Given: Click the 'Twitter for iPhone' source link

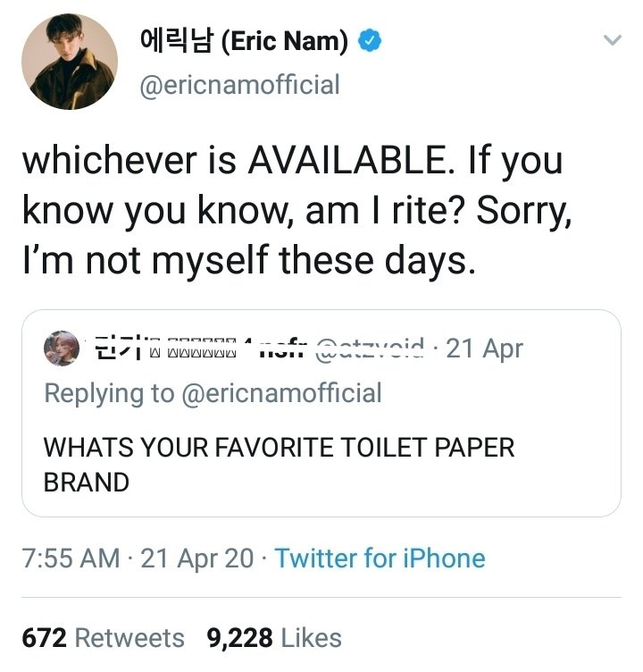Looking at the screenshot, I should tap(380, 559).
